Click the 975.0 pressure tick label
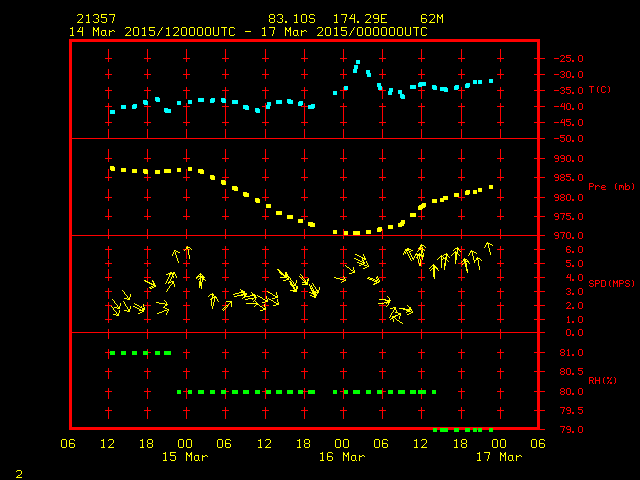Image resolution: width=640 pixels, height=480 pixels. [569, 217]
